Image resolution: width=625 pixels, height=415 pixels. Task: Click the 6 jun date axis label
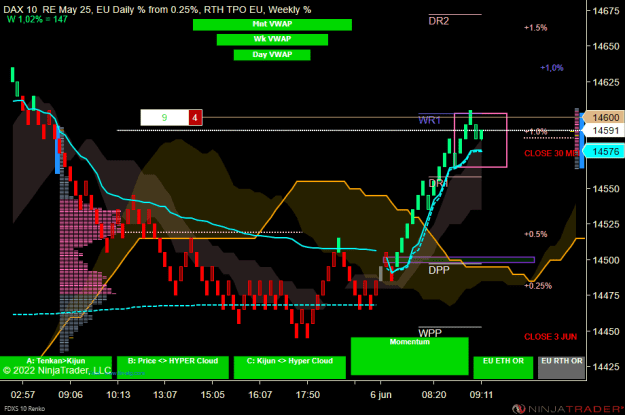tap(381, 395)
